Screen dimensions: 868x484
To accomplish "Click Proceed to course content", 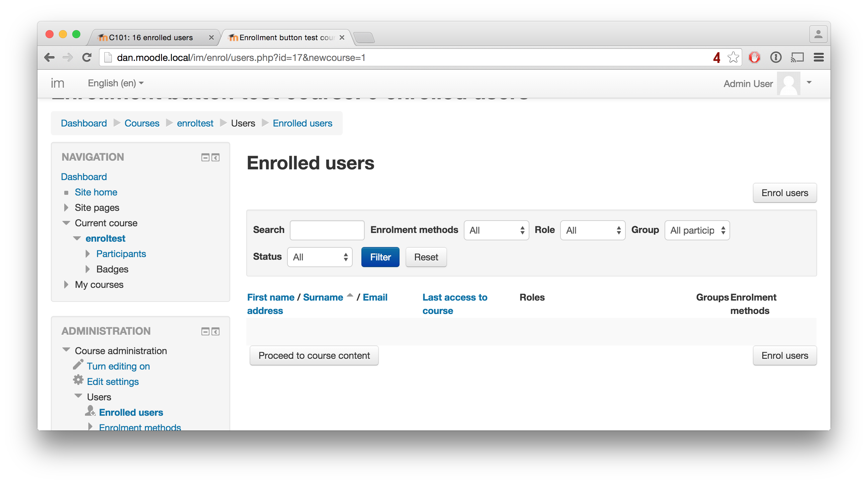I will tap(314, 355).
